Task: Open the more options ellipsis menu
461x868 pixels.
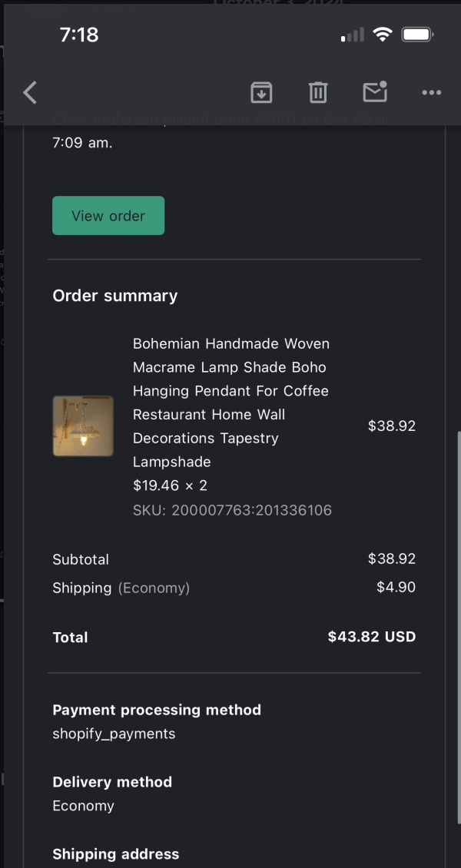Action: coord(432,93)
